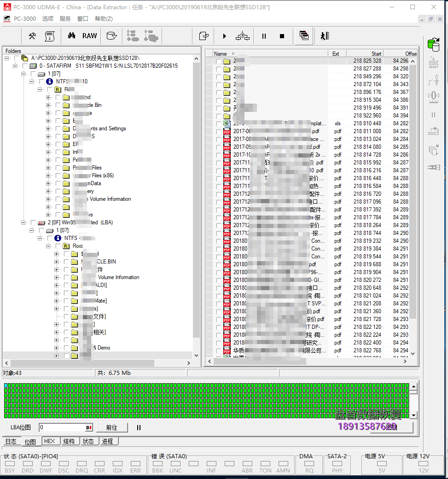The width and height of the screenshot is (448, 479).
Task: Sort by the Name column header
Action: (270, 53)
